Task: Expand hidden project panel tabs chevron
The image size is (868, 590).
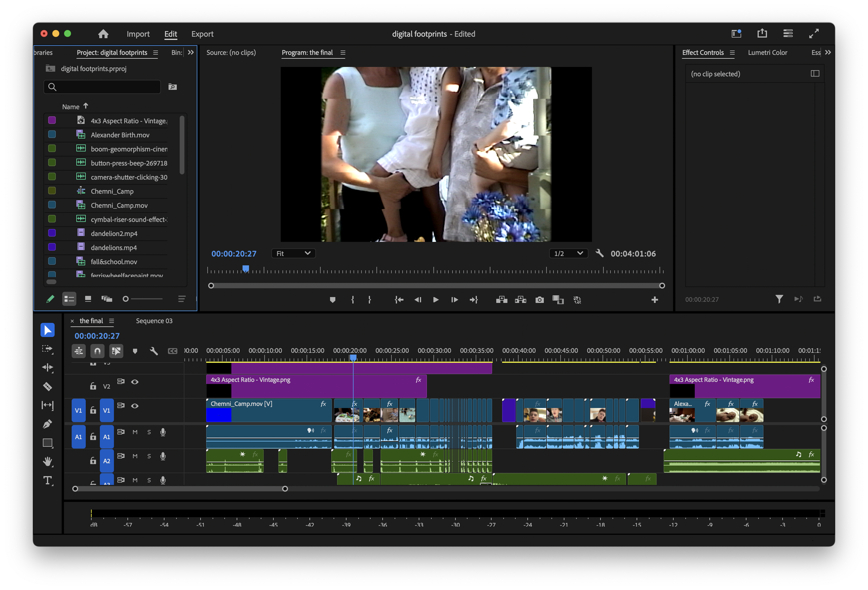Action: pos(191,53)
